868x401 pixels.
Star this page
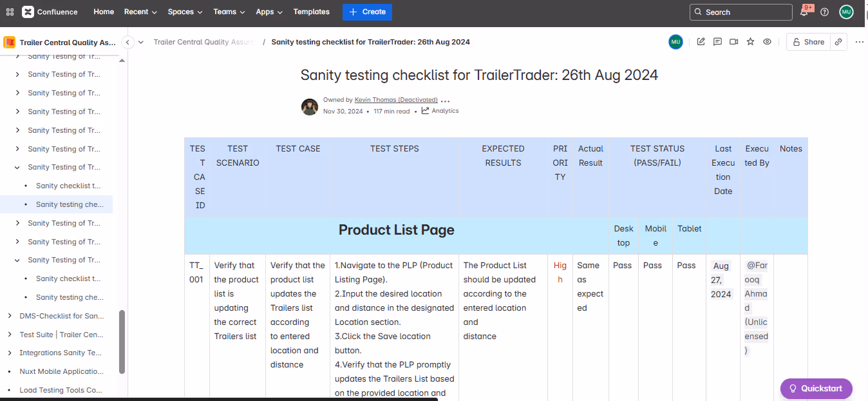coord(750,42)
